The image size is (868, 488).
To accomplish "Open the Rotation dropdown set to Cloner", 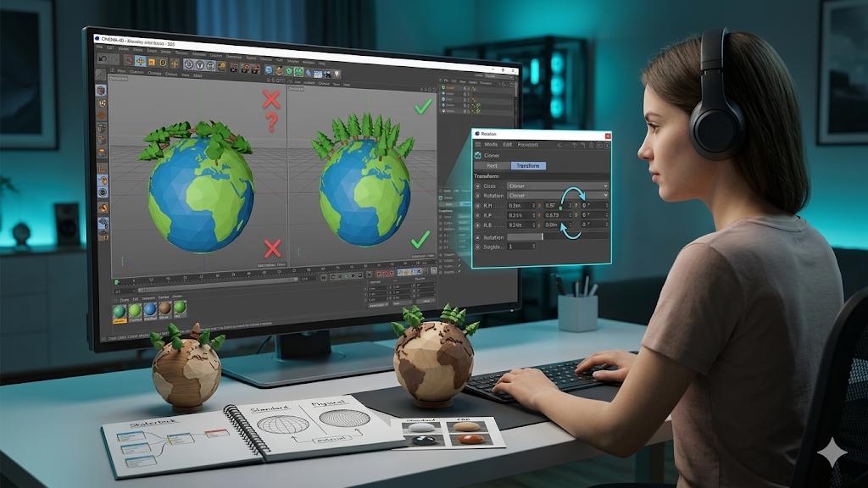I will [556, 196].
